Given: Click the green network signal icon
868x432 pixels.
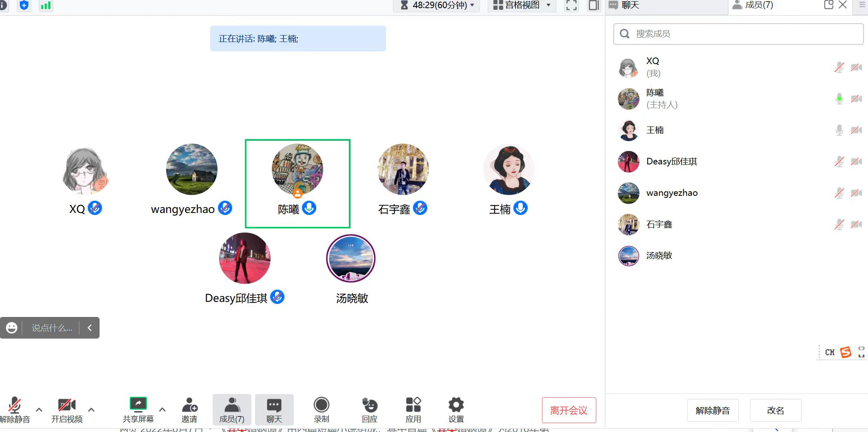Looking at the screenshot, I should click(x=46, y=5).
